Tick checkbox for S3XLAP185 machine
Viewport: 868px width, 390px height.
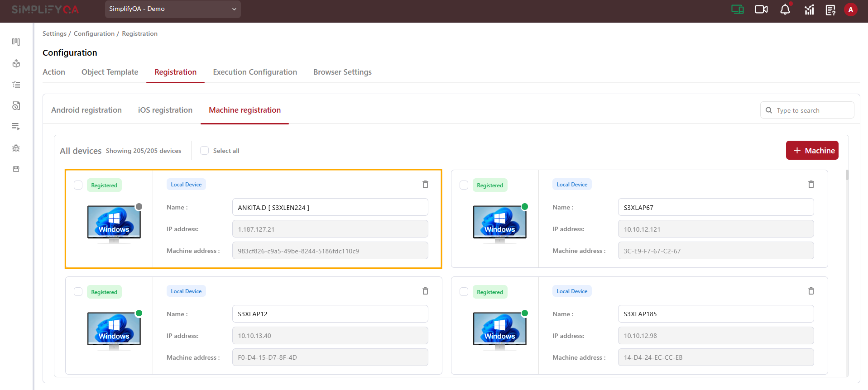[464, 292]
